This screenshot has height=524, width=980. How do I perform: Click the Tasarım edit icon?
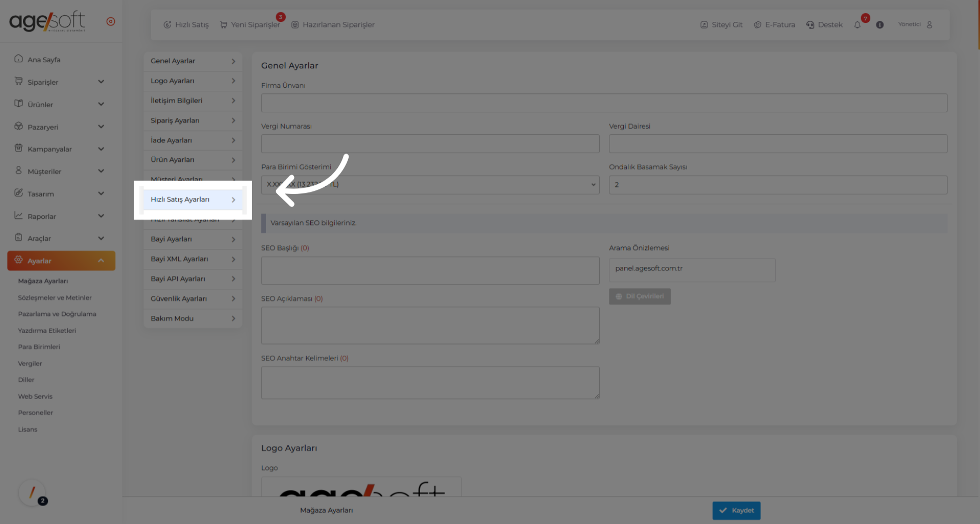click(18, 193)
